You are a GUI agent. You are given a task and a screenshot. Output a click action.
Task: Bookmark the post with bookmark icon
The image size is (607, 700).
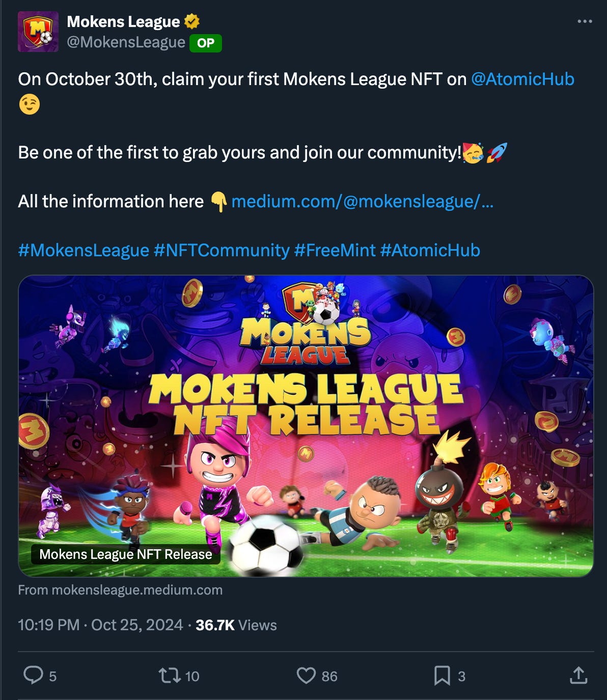tap(442, 676)
